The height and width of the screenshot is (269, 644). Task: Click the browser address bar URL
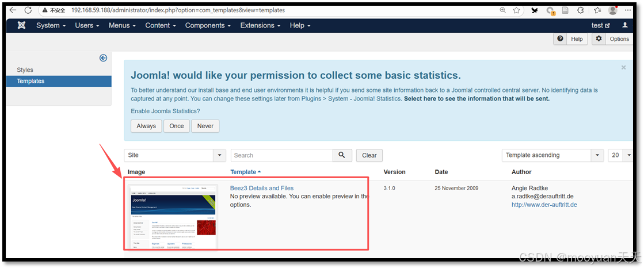pyautogui.click(x=178, y=10)
